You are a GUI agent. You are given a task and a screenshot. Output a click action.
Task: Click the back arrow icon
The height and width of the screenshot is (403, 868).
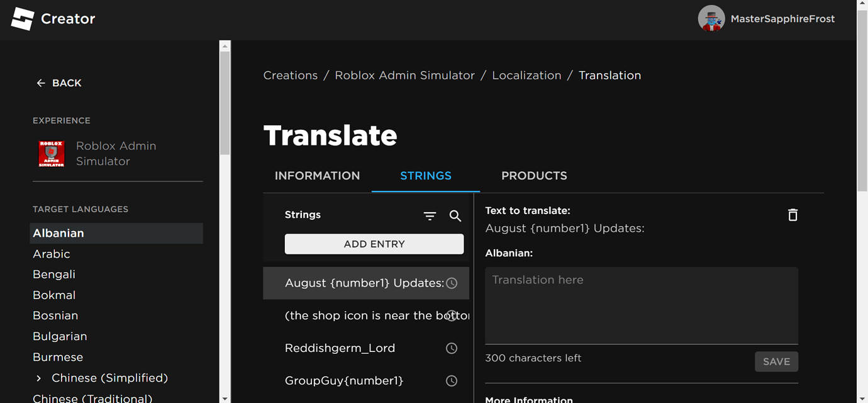tap(41, 83)
